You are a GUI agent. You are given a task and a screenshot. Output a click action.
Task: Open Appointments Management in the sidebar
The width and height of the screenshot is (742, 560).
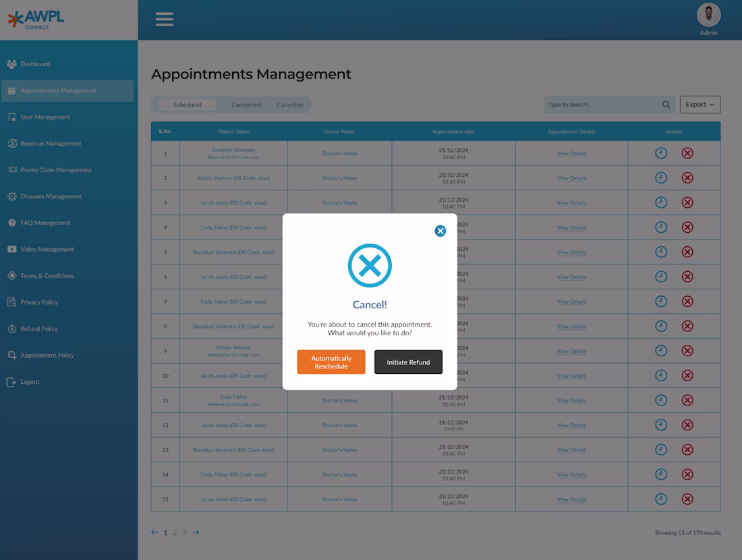tap(67, 90)
